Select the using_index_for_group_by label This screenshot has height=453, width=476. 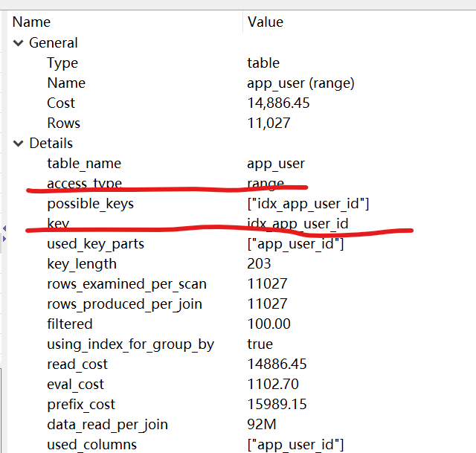131,344
